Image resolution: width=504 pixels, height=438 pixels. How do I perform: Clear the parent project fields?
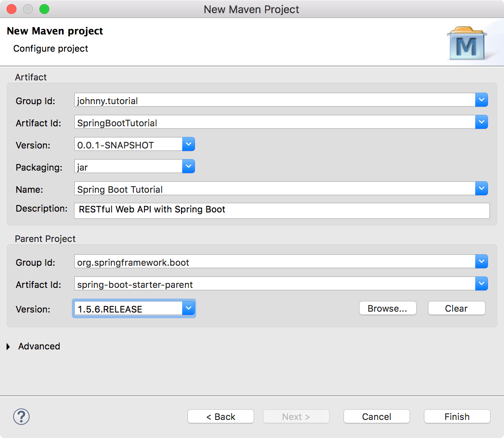click(456, 308)
